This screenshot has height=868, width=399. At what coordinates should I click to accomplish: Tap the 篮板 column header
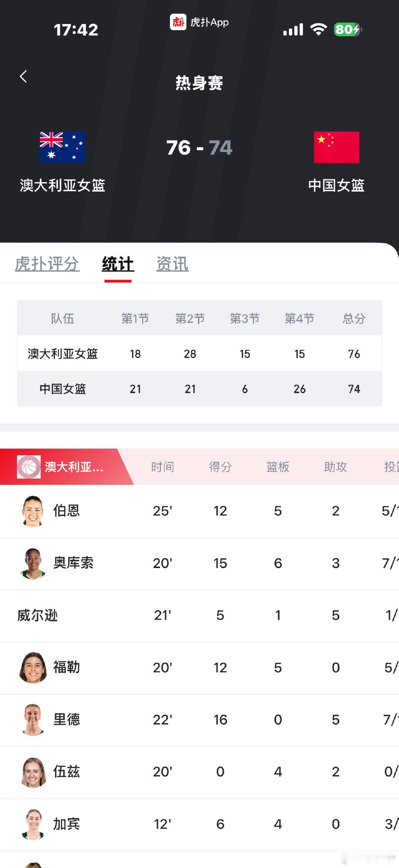(x=278, y=467)
